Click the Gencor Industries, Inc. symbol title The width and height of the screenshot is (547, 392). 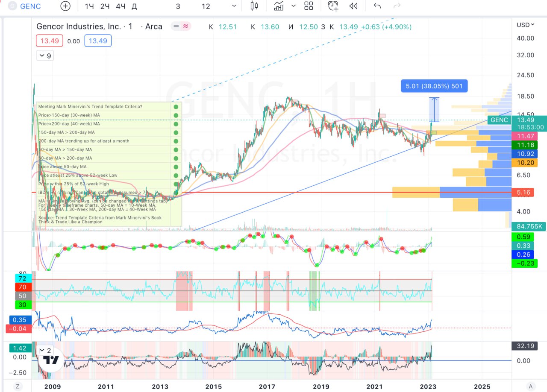tap(79, 26)
